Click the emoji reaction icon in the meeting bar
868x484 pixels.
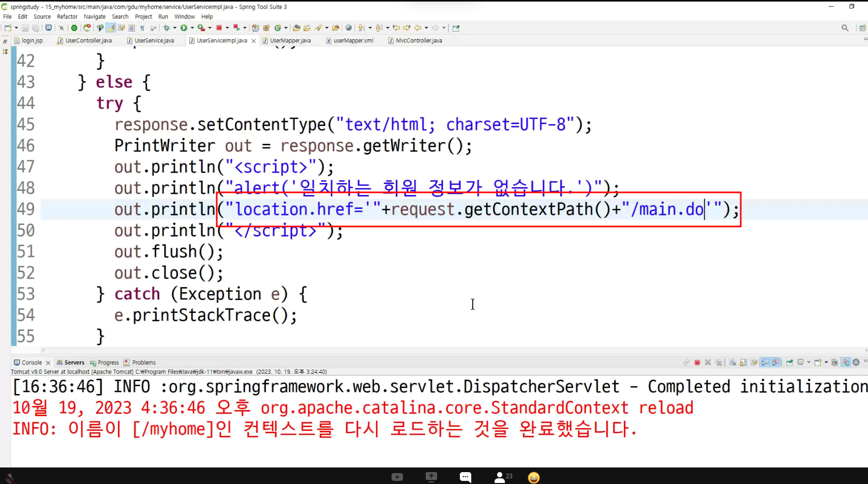534,477
